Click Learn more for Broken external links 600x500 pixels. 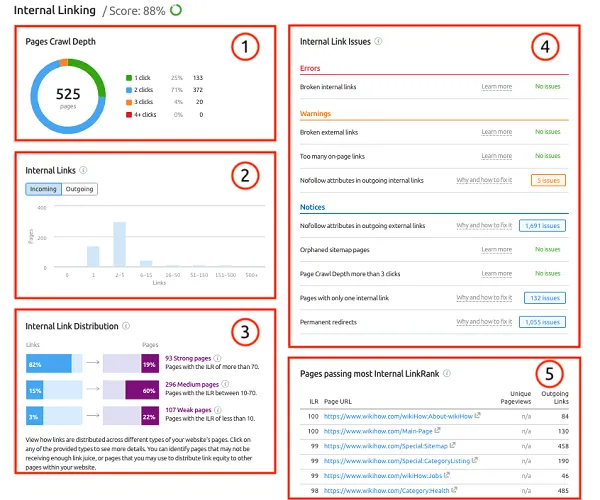click(x=497, y=132)
